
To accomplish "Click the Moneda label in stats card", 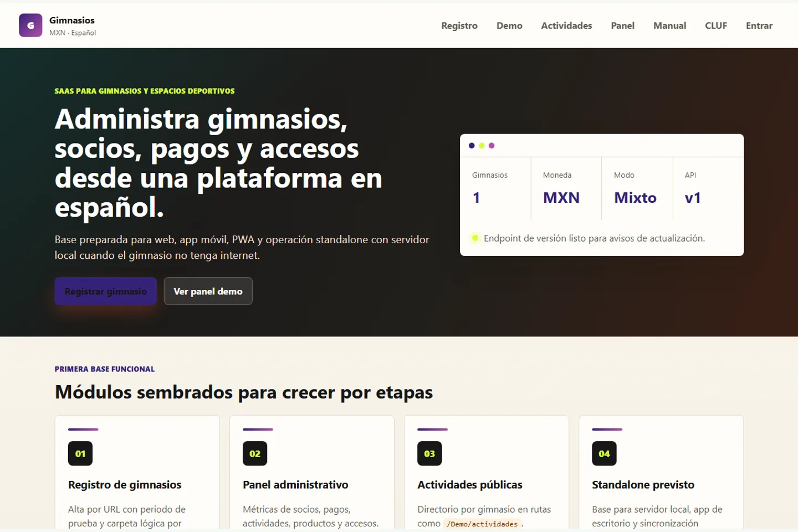I will click(x=557, y=175).
